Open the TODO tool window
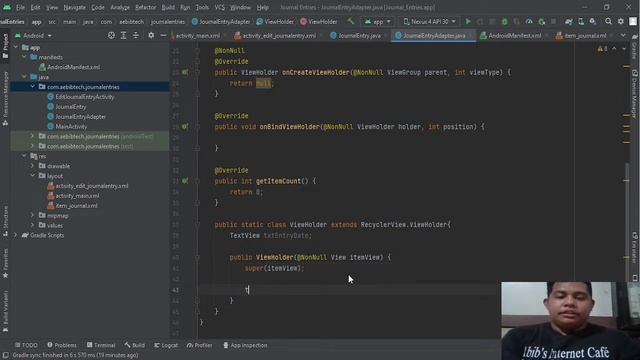The width and height of the screenshot is (640, 360). [26, 345]
